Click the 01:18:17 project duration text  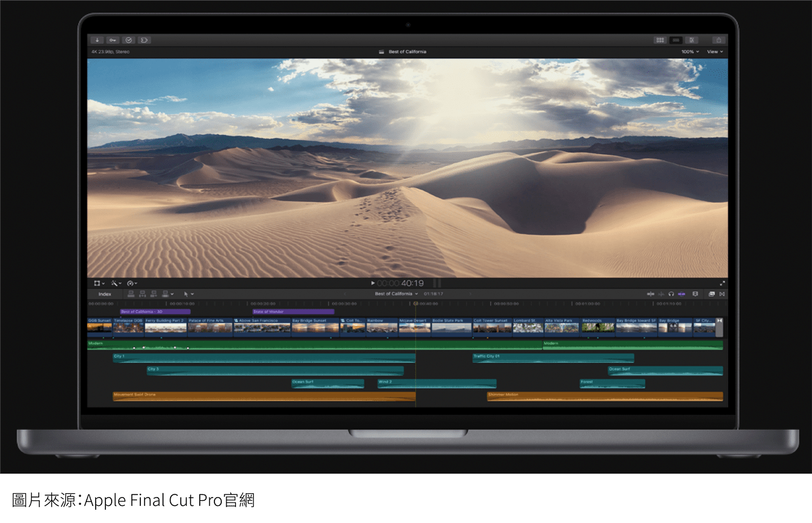(x=434, y=294)
